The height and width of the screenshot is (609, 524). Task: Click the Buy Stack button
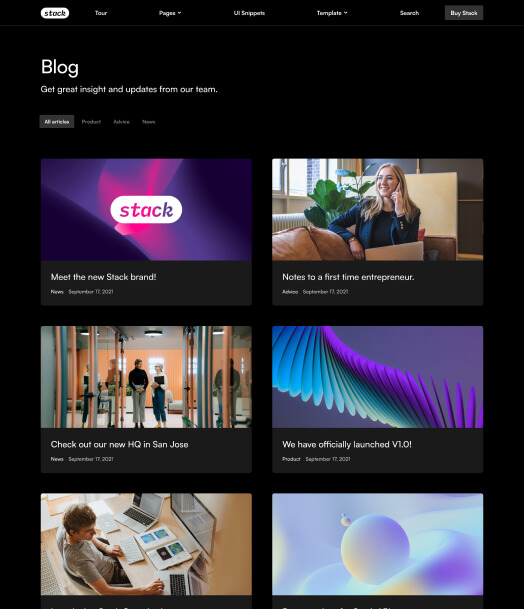464,13
